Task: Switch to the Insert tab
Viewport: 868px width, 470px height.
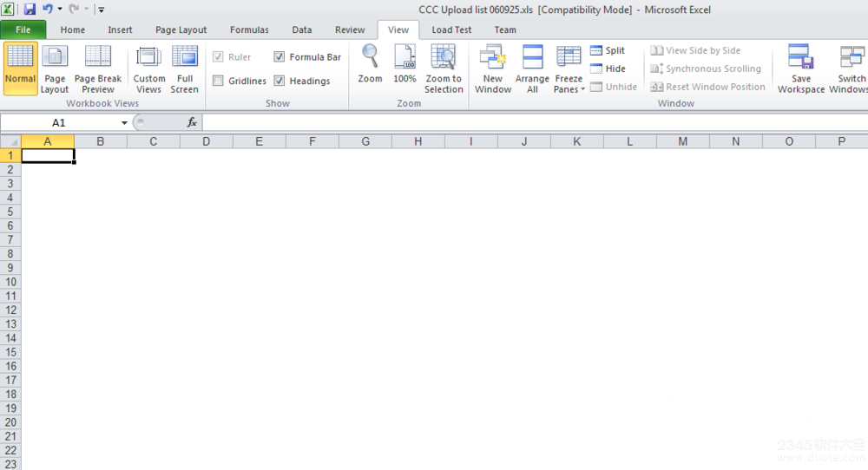Action: (x=120, y=29)
